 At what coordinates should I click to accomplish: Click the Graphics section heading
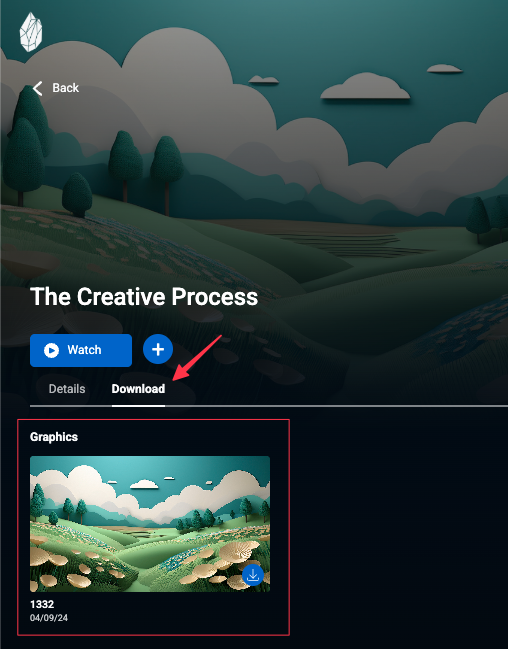[54, 437]
